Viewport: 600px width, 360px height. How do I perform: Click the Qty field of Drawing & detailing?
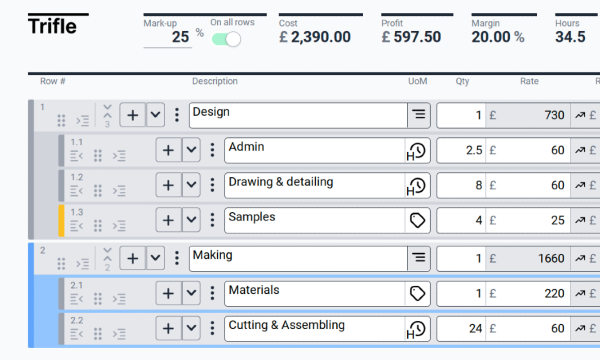pyautogui.click(x=461, y=185)
